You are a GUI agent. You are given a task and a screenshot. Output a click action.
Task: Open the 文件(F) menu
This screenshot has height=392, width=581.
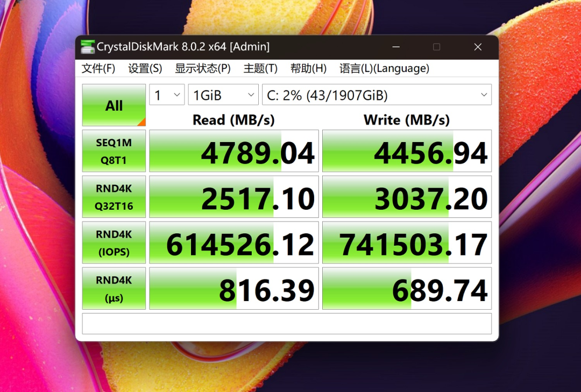click(x=98, y=68)
